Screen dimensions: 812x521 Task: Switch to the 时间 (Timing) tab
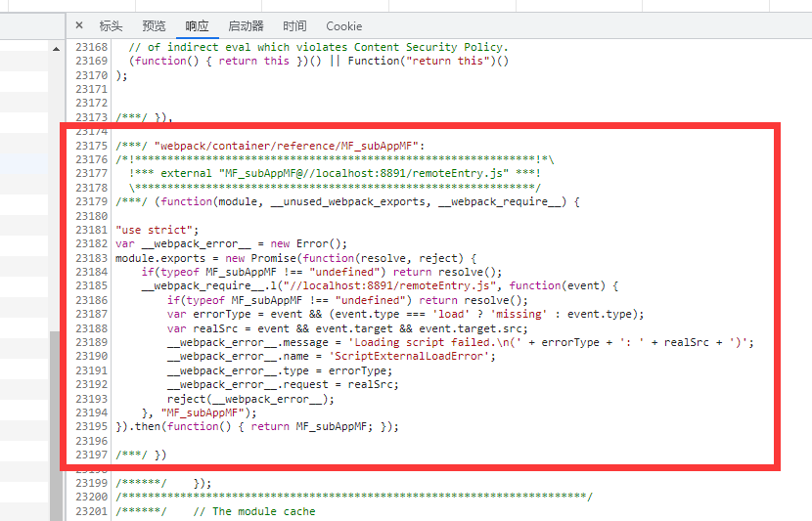294,25
